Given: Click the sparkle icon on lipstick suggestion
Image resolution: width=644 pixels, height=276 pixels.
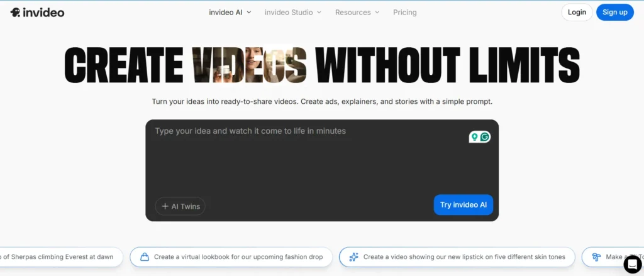Looking at the screenshot, I should pos(353,257).
